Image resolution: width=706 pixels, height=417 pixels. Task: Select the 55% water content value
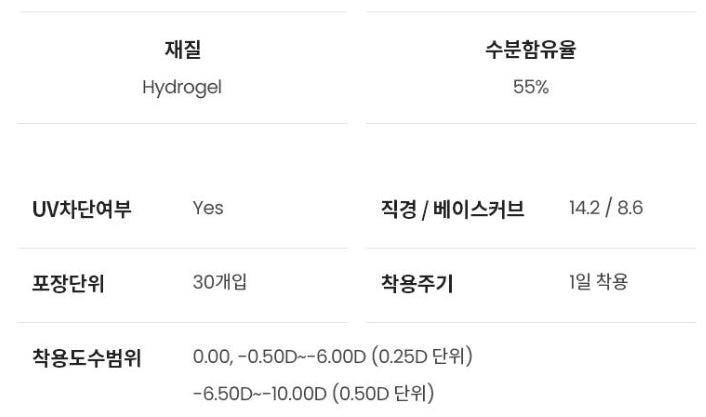coord(530,87)
